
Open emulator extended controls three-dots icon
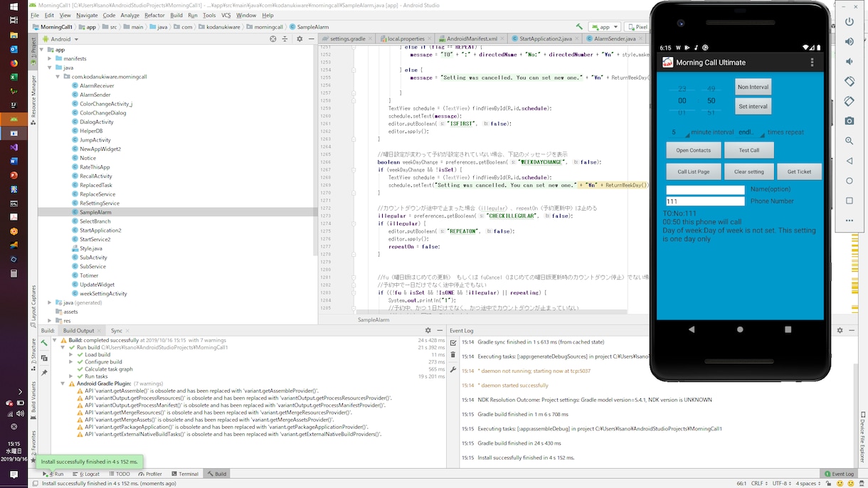(849, 221)
